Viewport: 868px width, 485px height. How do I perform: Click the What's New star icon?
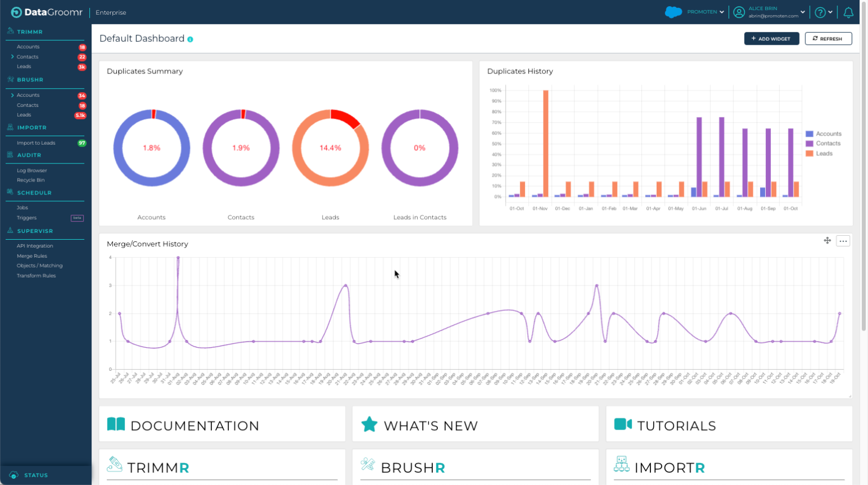coord(369,425)
